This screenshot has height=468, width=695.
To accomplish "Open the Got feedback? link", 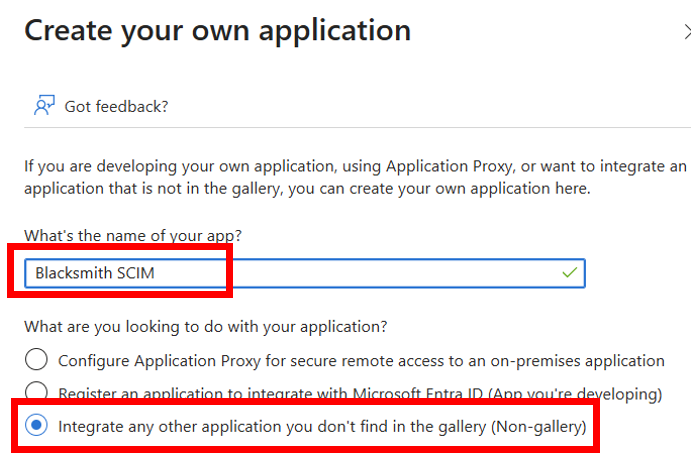I will [x=117, y=106].
